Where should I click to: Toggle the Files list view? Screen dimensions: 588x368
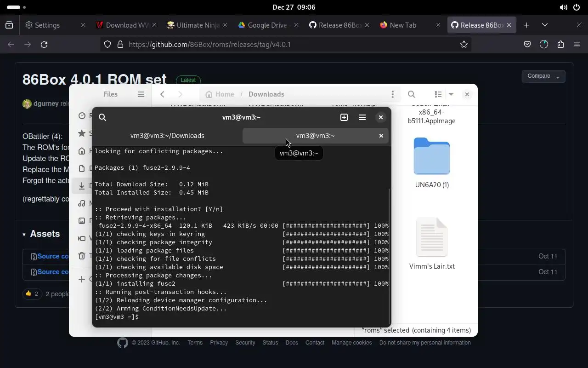pyautogui.click(x=438, y=94)
